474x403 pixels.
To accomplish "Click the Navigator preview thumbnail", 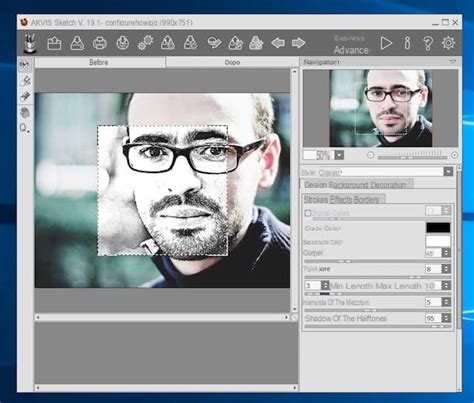I will point(381,108).
